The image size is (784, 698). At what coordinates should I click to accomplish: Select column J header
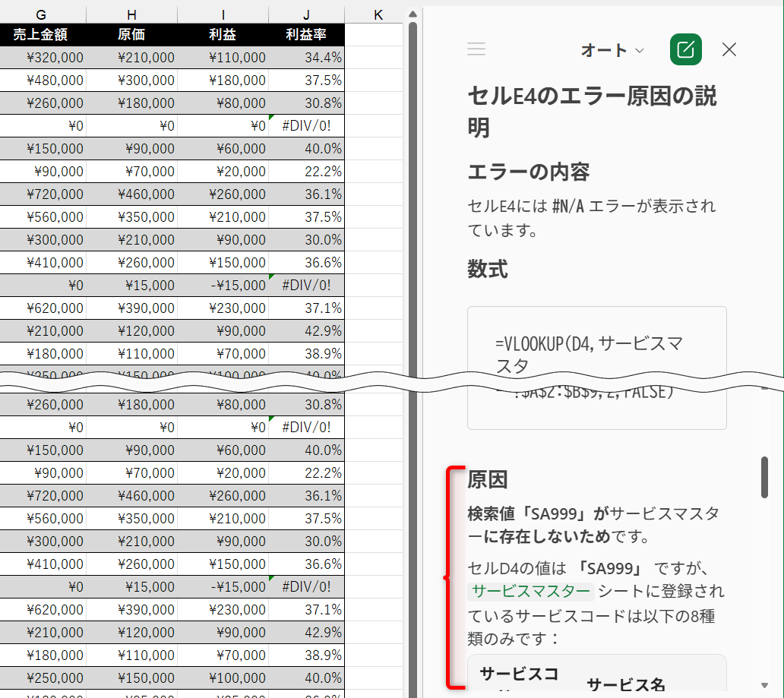(306, 15)
